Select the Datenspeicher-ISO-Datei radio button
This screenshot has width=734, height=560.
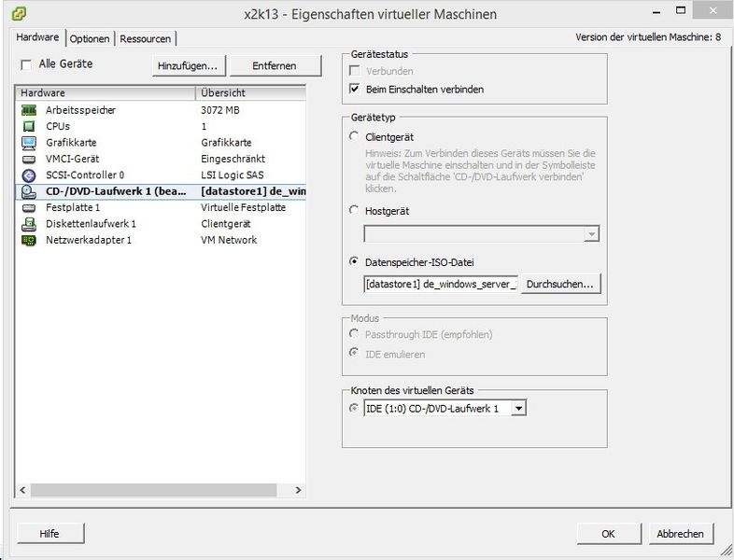pos(354,262)
